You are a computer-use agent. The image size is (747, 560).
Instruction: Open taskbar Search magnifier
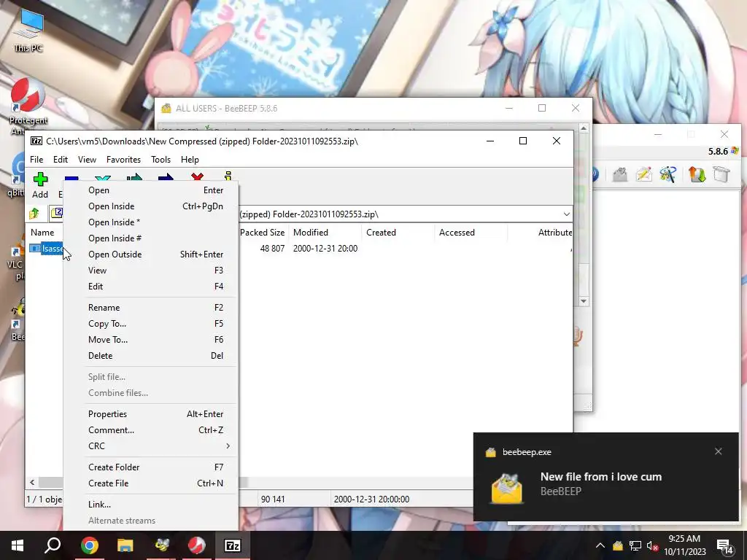pos(53,545)
